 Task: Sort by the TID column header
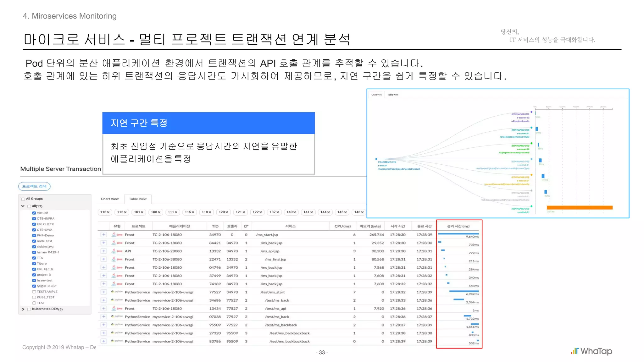coord(215,226)
